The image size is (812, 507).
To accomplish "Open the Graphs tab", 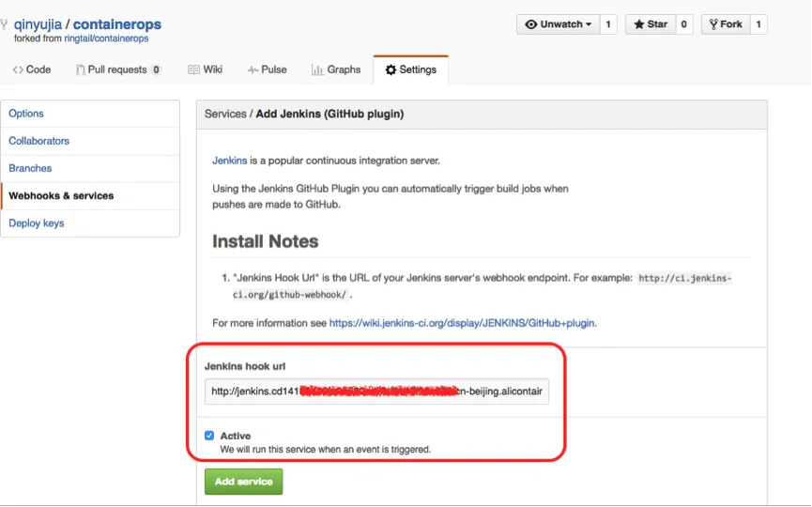I will (x=336, y=69).
